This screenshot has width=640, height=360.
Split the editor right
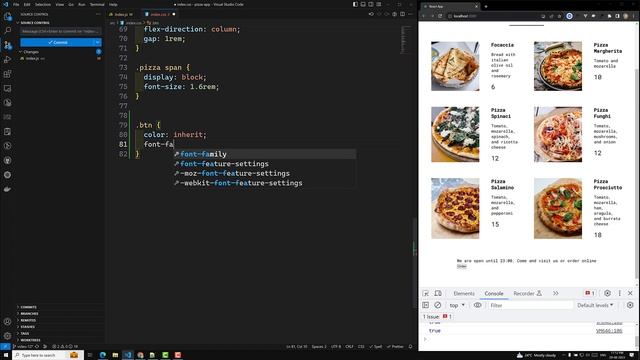pyautogui.click(x=402, y=14)
